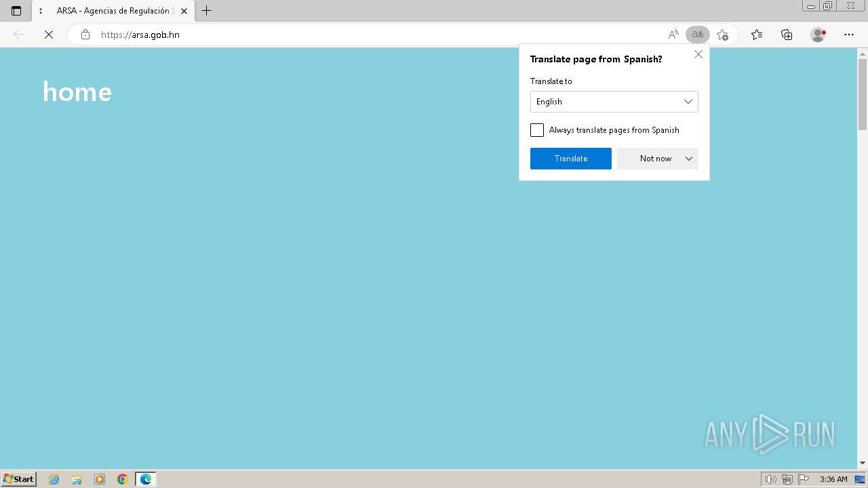Viewport: 868px width, 488px height.
Task: Click the show desktop tray icon
Action: pos(860,479)
